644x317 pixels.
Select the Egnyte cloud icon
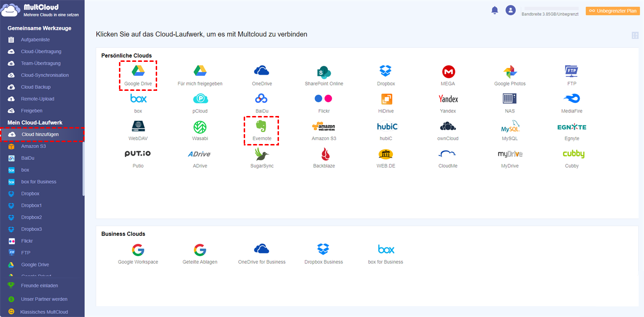[x=571, y=127]
